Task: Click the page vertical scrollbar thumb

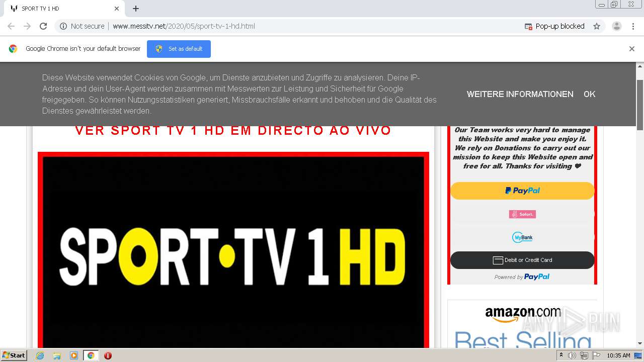Action: (x=640, y=105)
